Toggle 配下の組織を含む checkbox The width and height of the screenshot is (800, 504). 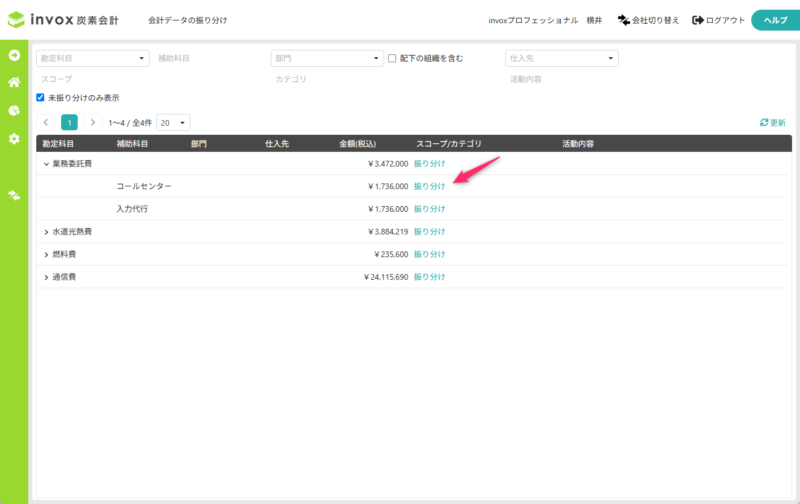[x=392, y=59]
